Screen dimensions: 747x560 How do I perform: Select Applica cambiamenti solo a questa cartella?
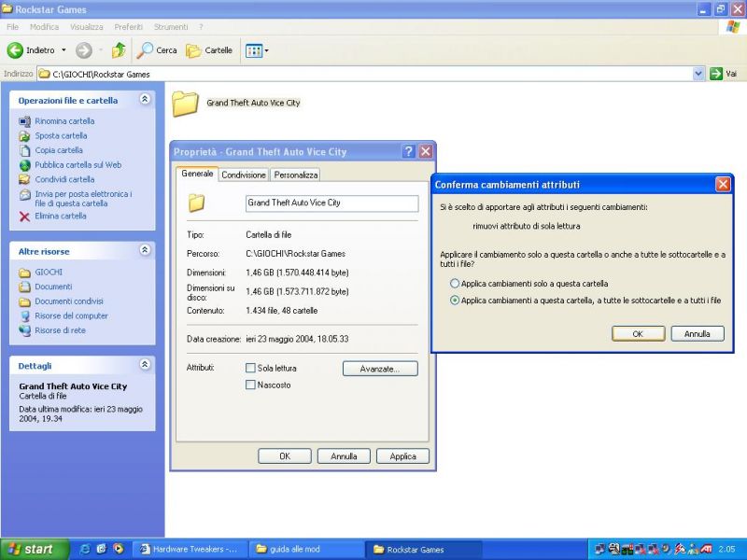tap(455, 284)
